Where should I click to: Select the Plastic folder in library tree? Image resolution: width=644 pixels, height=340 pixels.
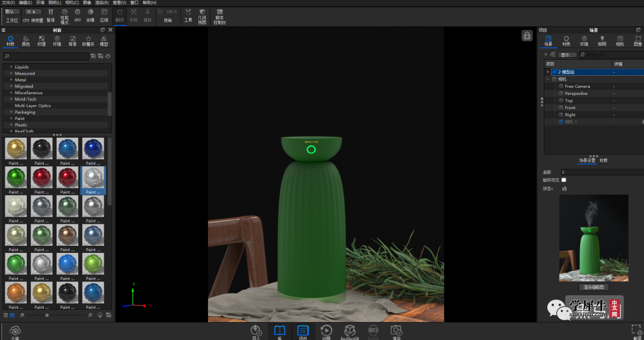click(21, 125)
